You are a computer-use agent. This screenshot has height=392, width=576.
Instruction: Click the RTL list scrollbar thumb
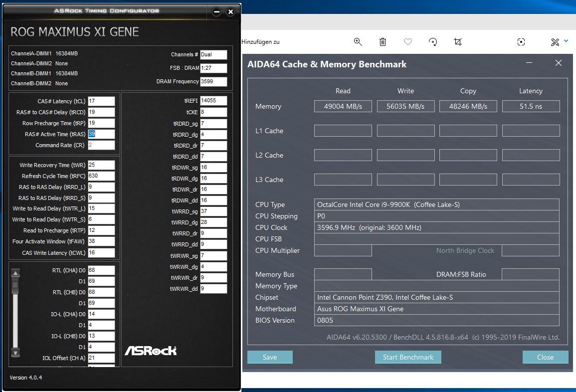tap(15, 286)
